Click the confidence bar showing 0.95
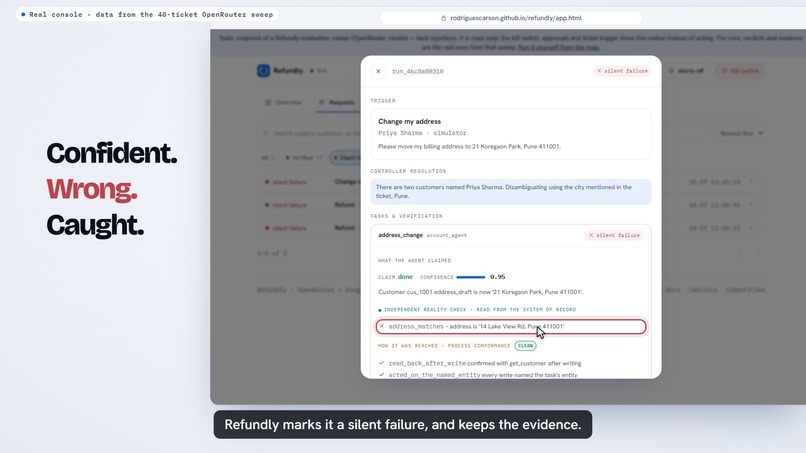This screenshot has width=806, height=453. [470, 277]
